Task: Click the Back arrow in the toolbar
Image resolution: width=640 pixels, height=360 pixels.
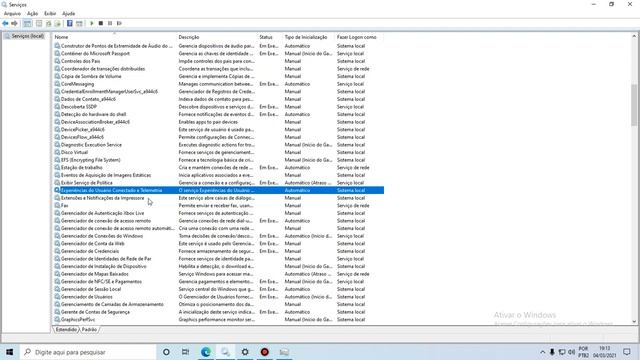Action: pos(5,24)
